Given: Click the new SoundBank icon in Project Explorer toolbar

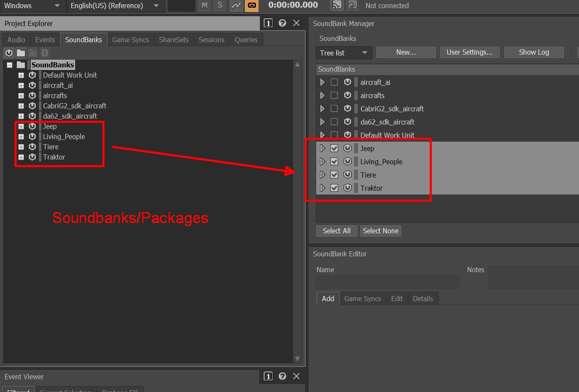Looking at the screenshot, I should tap(45, 53).
